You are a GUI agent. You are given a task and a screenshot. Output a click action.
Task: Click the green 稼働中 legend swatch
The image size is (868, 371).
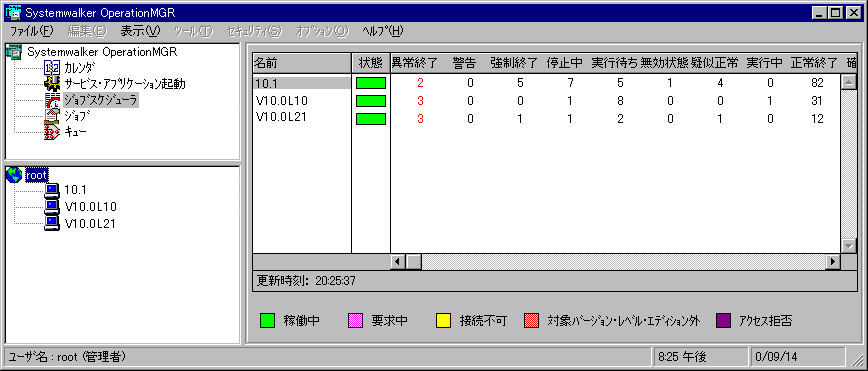pos(268,321)
